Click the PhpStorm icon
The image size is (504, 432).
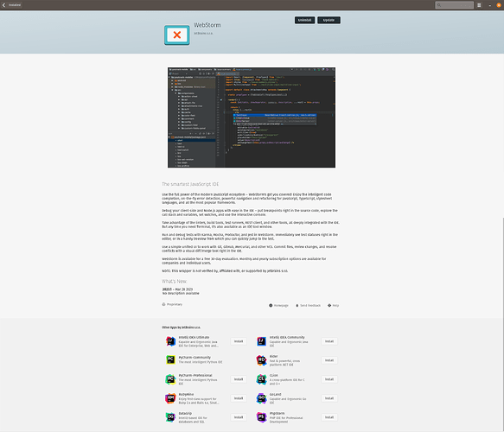pos(261,417)
